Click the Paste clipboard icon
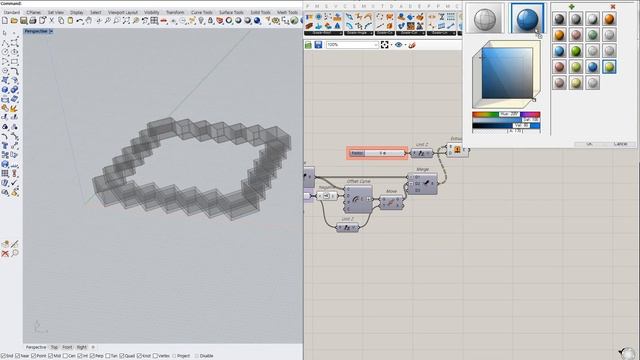 pos(70,20)
